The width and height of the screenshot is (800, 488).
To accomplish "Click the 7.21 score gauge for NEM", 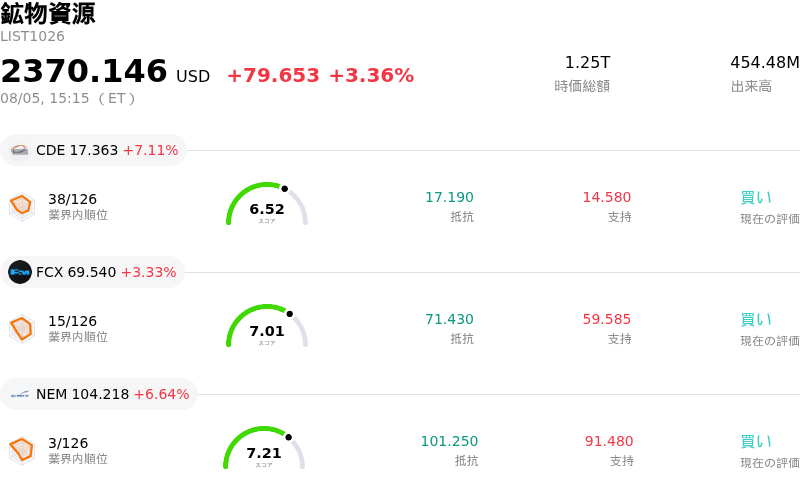I will [264, 448].
